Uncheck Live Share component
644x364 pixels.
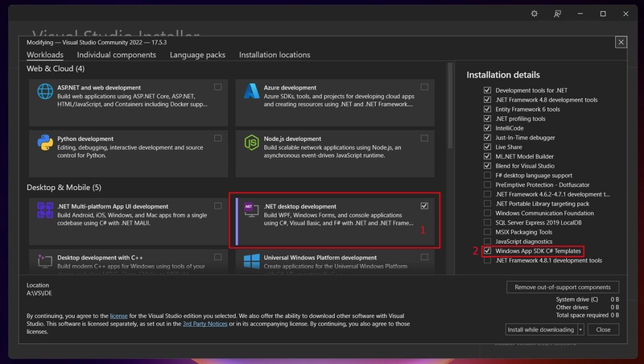pos(487,147)
